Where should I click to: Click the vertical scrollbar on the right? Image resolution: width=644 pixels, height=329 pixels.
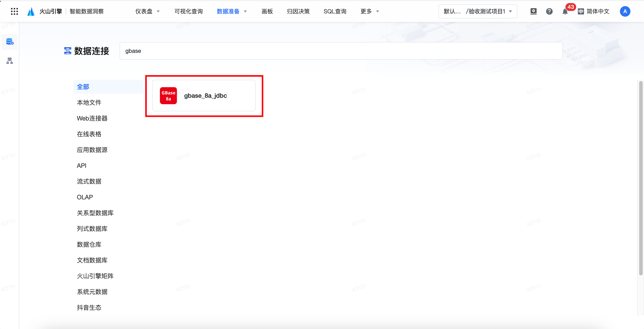point(640,178)
